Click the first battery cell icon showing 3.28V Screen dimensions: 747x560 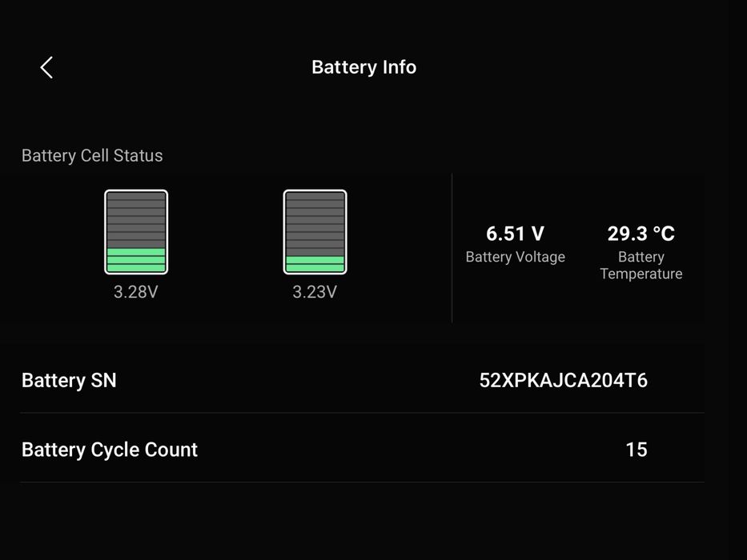pyautogui.click(x=136, y=232)
